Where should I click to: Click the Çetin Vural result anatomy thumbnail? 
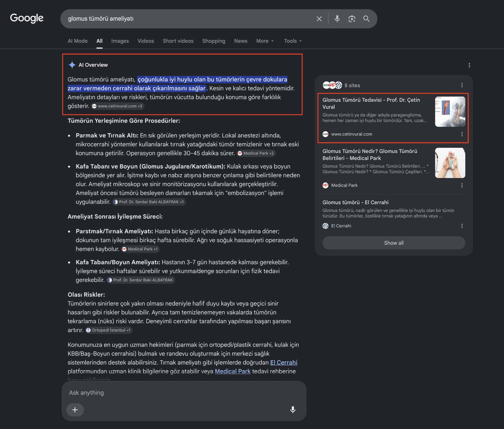tap(450, 112)
